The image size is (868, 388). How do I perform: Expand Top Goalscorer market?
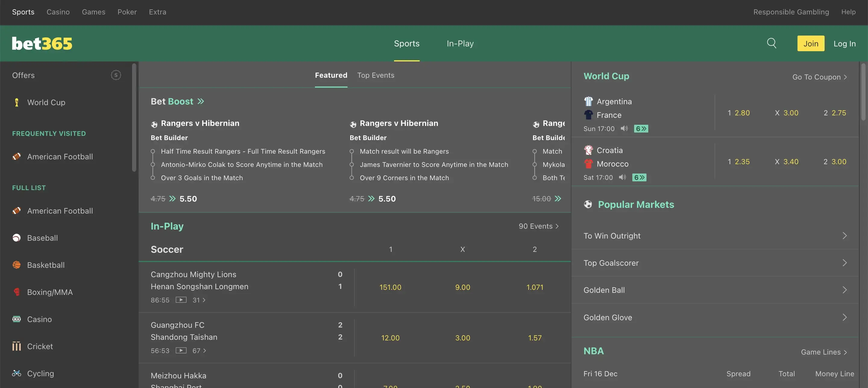coord(715,263)
